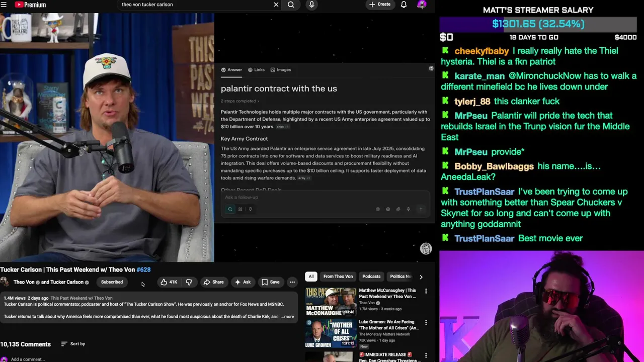The width and height of the screenshot is (644, 362).
Task: Expand the description with ...more
Action: click(x=288, y=317)
